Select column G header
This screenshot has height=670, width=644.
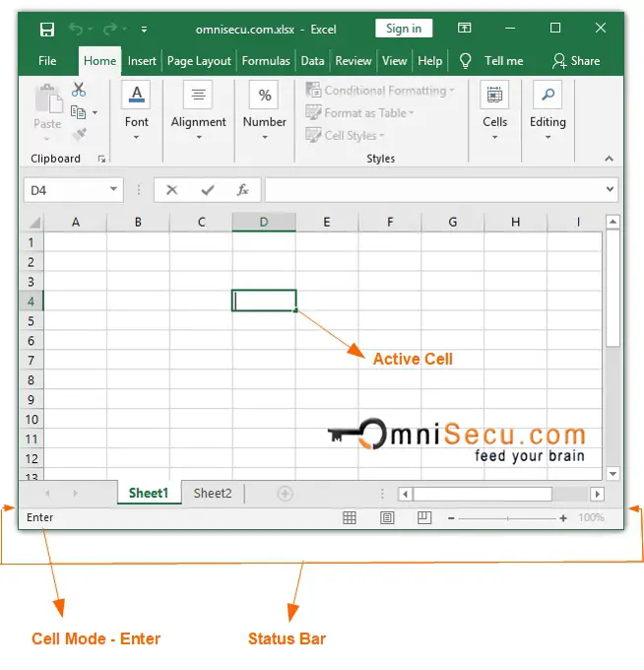click(453, 223)
